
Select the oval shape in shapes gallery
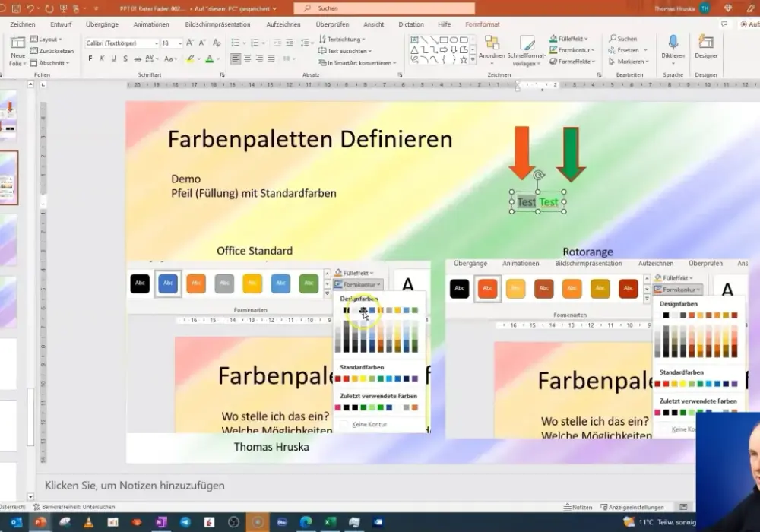[454, 40]
